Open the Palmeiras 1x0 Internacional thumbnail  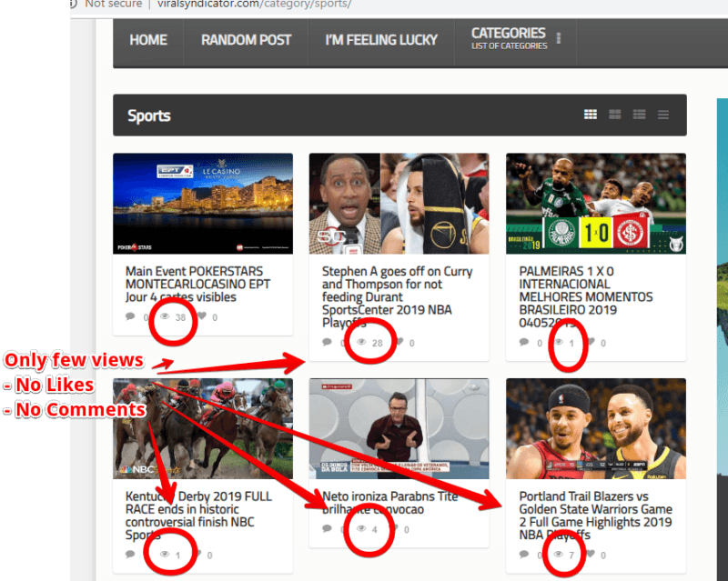click(596, 204)
